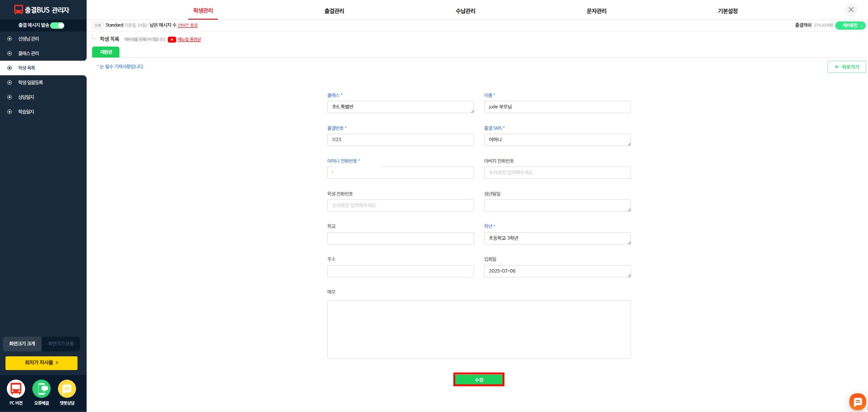Go back with 뒤로가기 button
The height and width of the screenshot is (412, 868).
click(x=846, y=67)
